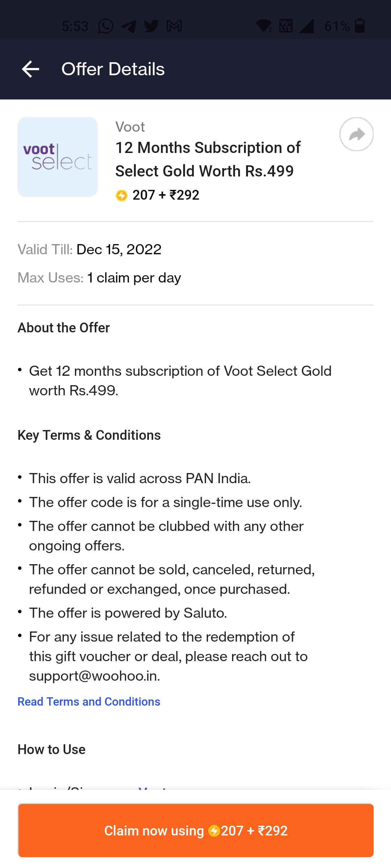Tap the Max Uses 1 claim per day text
The width and height of the screenshot is (391, 868).
coord(99,278)
